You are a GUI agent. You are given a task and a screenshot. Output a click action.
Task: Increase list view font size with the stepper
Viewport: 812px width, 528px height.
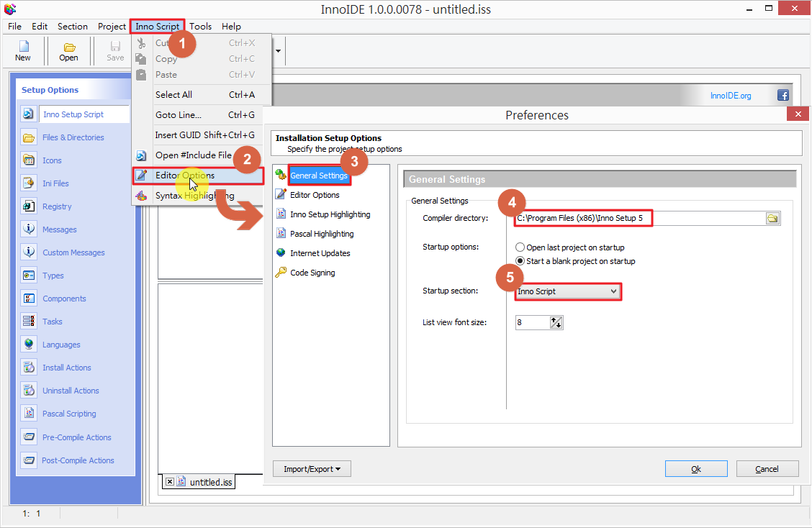(554, 319)
